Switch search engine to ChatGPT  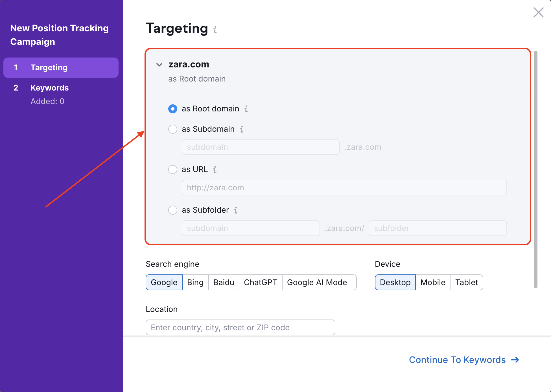click(x=260, y=282)
